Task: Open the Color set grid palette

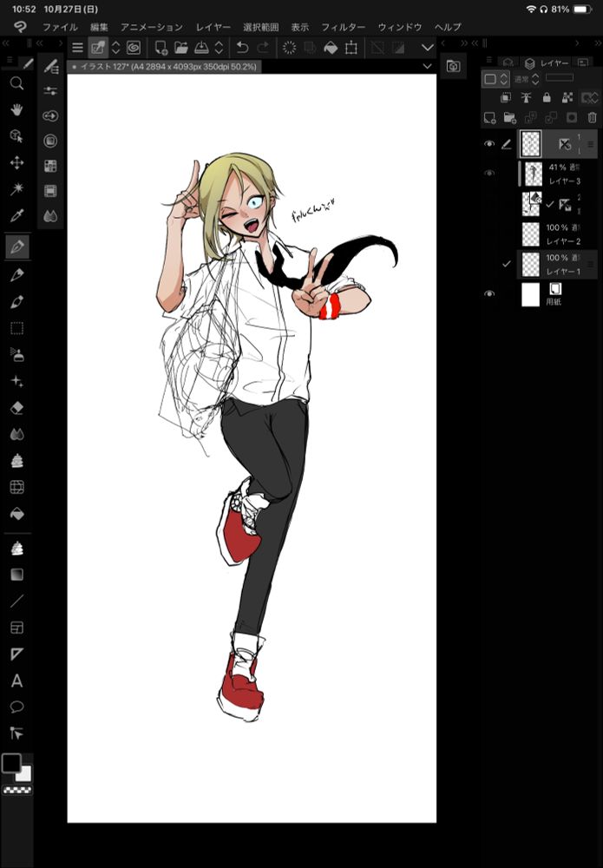Action: click(x=50, y=166)
